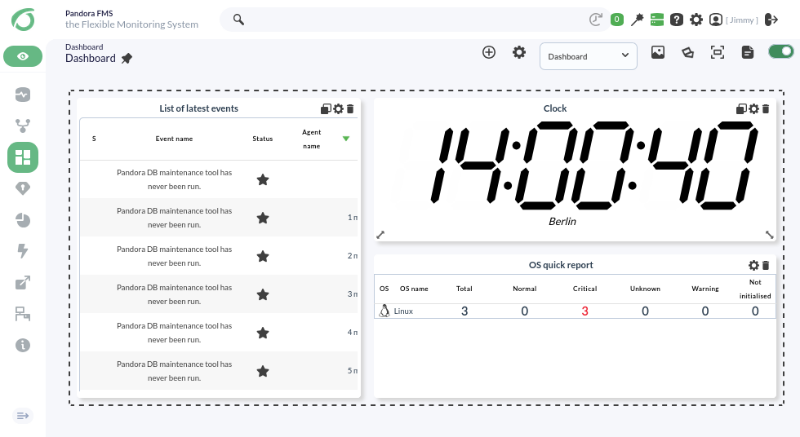Open the help question mark icon
Image resolution: width=800 pixels, height=437 pixels.
[677, 19]
